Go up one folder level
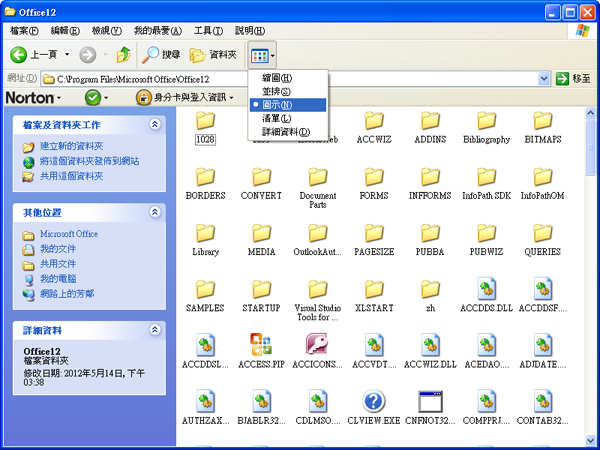This screenshot has width=600, height=450. [x=124, y=55]
